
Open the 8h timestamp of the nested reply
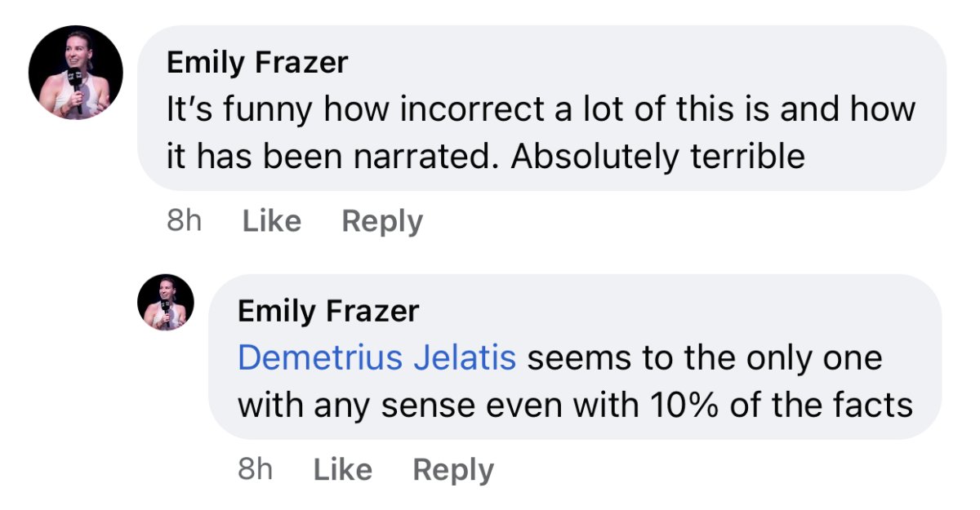pos(255,469)
